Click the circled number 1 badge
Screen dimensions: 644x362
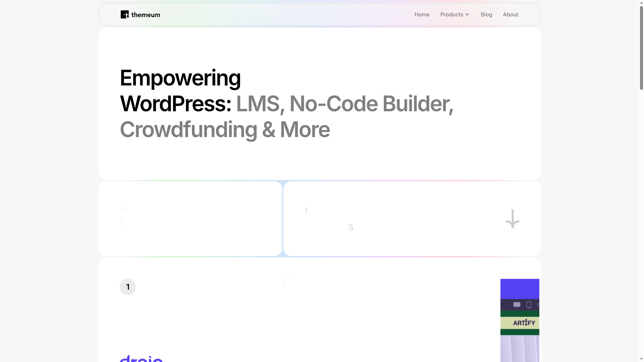click(x=128, y=287)
